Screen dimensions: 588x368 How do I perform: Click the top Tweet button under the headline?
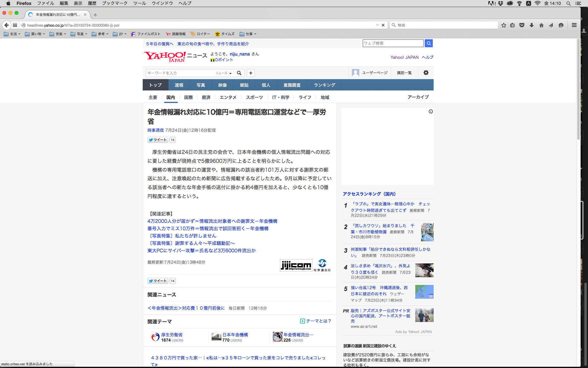[x=158, y=140]
